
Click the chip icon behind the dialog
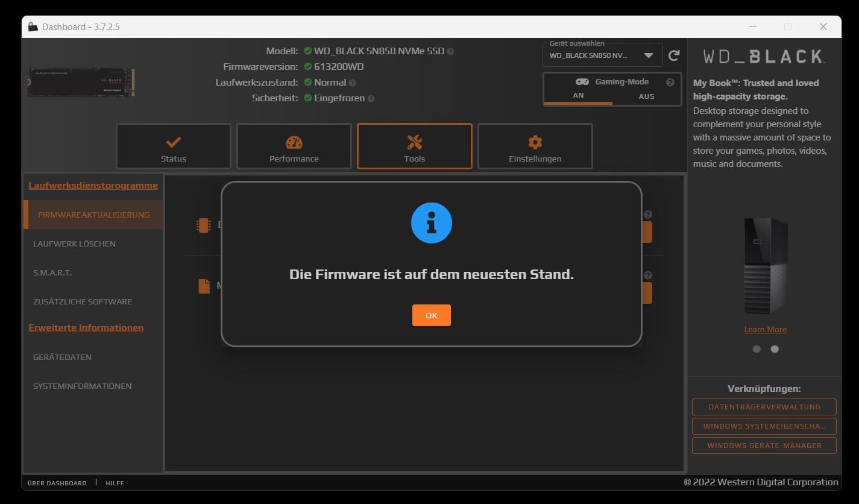click(x=203, y=225)
